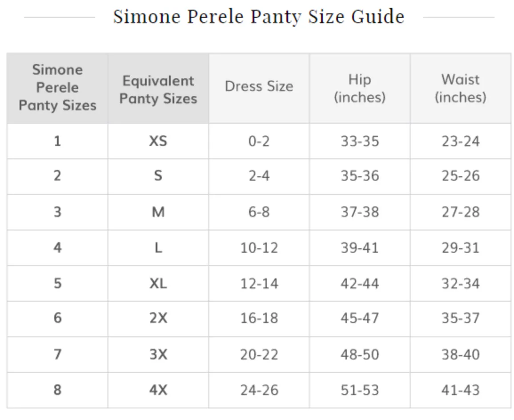Click the dress size 10-12 cell
Viewport: 514px width, 420px height.
pyautogui.click(x=259, y=248)
